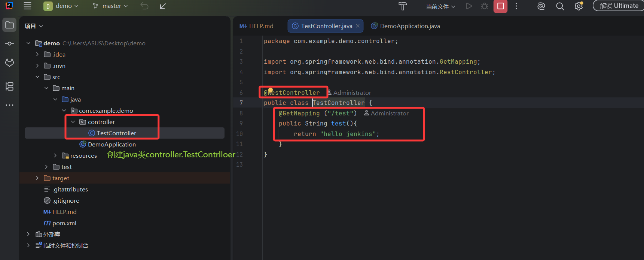This screenshot has width=644, height=260.
Task: Collapse the demo root project node
Action: pyautogui.click(x=28, y=43)
